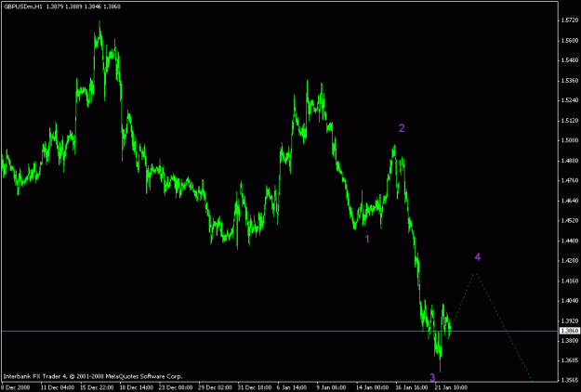Image resolution: width=581 pixels, height=392 pixels.
Task: Click the 18 Dec 14:00 time label
Action: [136, 387]
